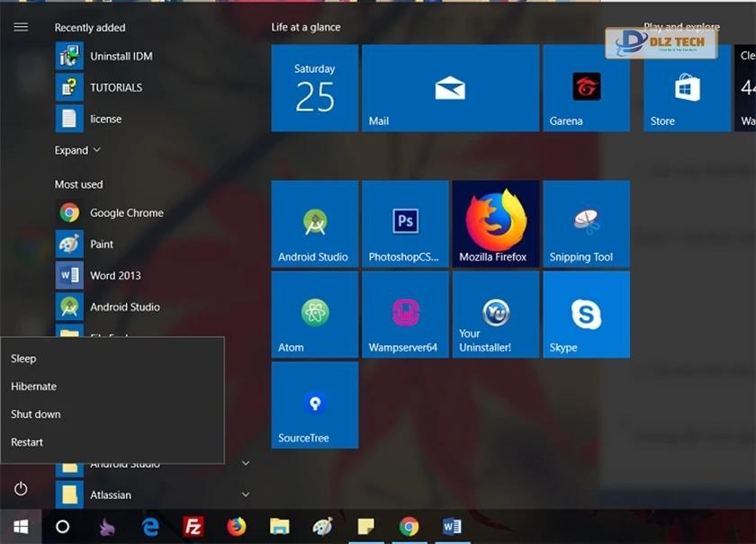Image resolution: width=756 pixels, height=544 pixels.
Task: Open the Mozilla Firefox tile
Action: (495, 223)
